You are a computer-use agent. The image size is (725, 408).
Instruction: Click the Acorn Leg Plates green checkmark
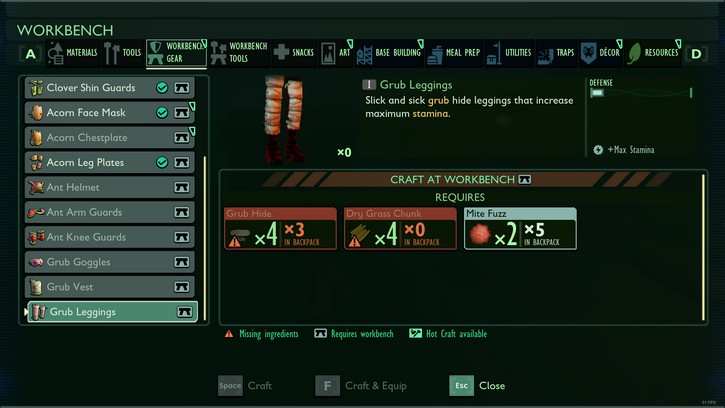(162, 162)
